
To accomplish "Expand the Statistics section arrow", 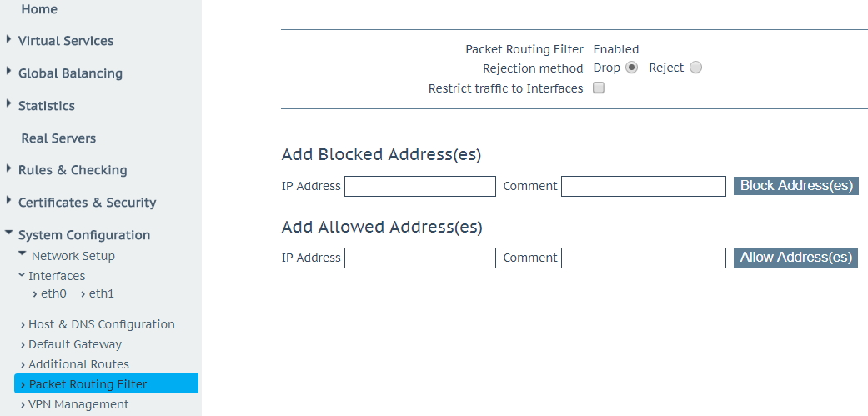I will coord(8,103).
